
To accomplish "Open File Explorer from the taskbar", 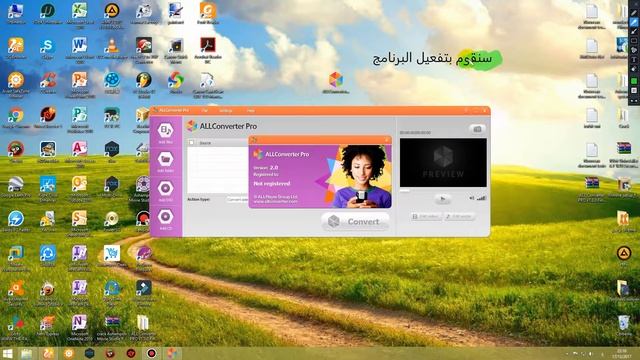I will pyautogui.click(x=27, y=353).
